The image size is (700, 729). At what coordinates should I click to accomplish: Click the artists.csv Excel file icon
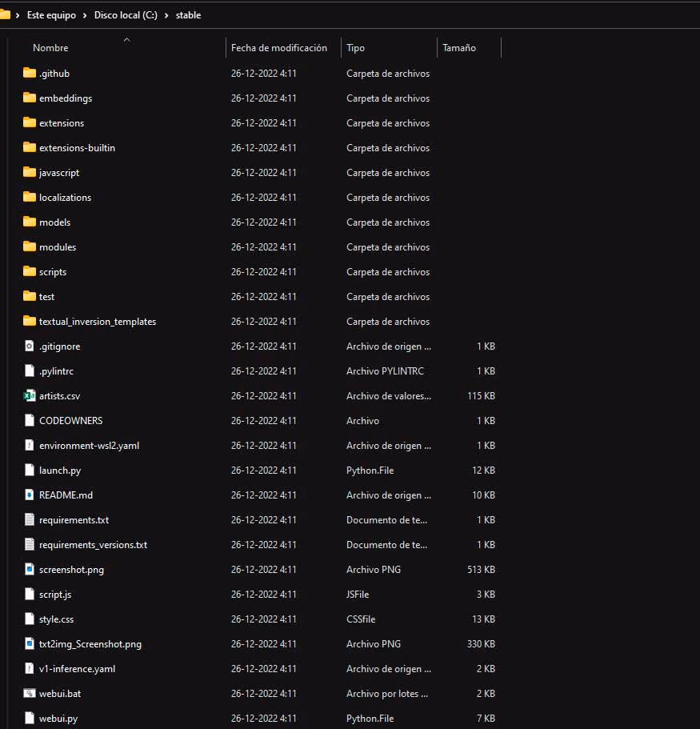tap(30, 395)
